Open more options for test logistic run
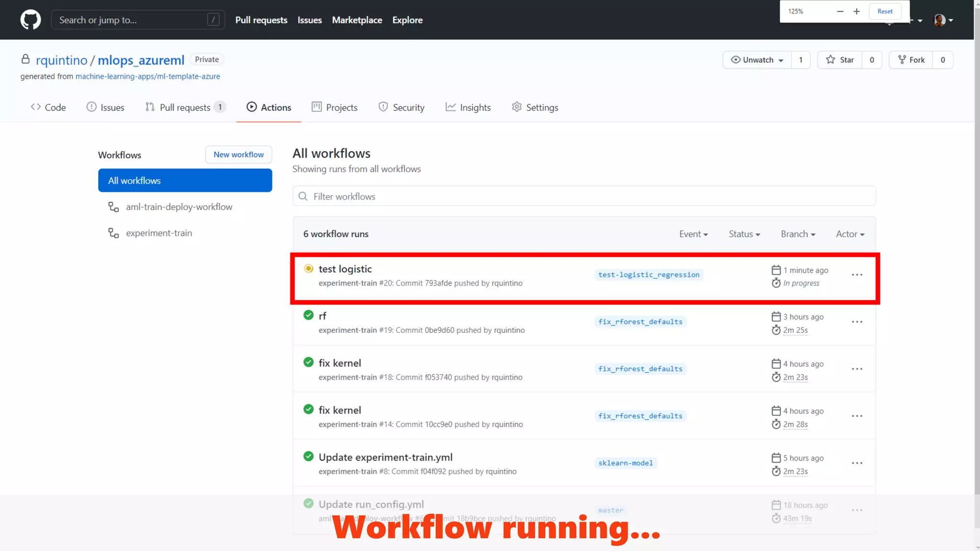Image resolution: width=980 pixels, height=551 pixels. 857,275
